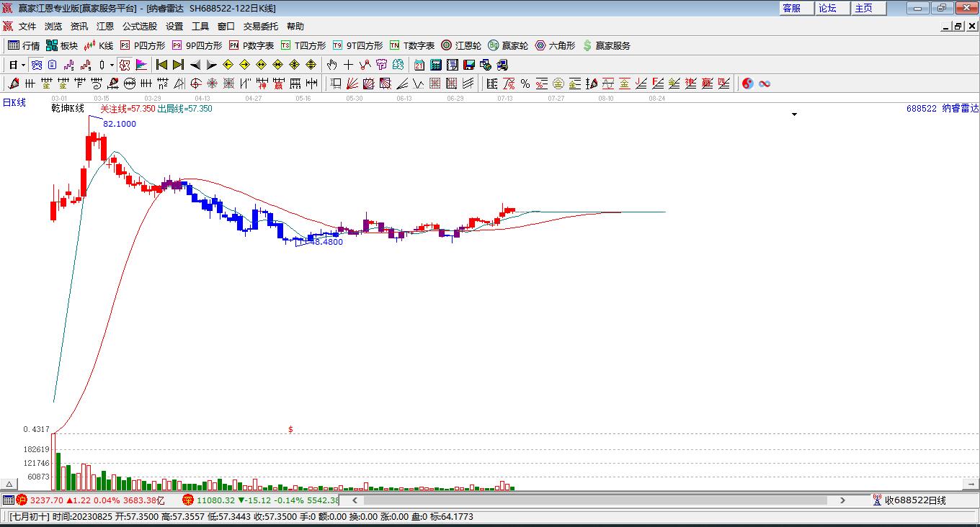Open the 江恩 menu

tap(105, 26)
